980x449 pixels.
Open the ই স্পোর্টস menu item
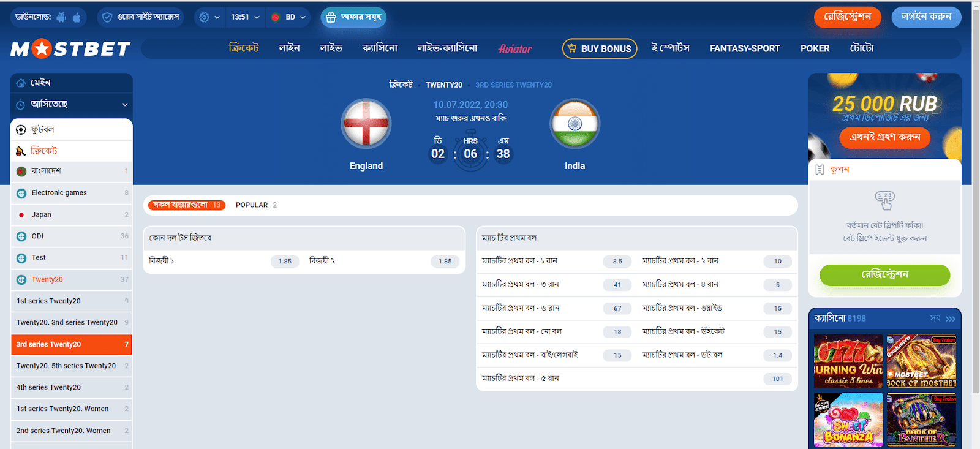point(671,48)
